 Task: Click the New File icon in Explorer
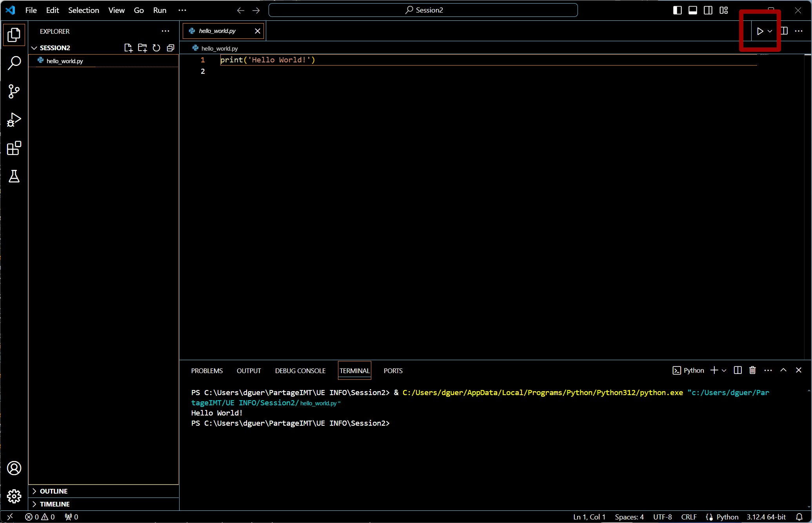click(x=128, y=48)
